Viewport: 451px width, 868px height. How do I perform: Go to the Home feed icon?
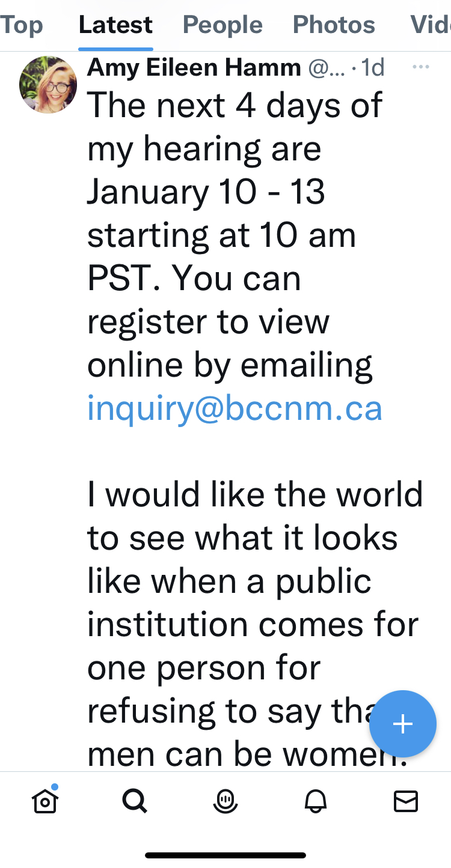tap(45, 801)
